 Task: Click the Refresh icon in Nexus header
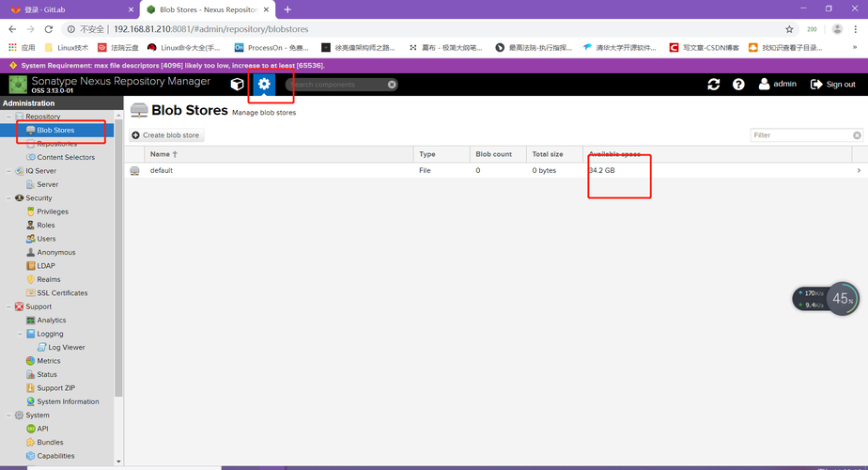coord(714,85)
